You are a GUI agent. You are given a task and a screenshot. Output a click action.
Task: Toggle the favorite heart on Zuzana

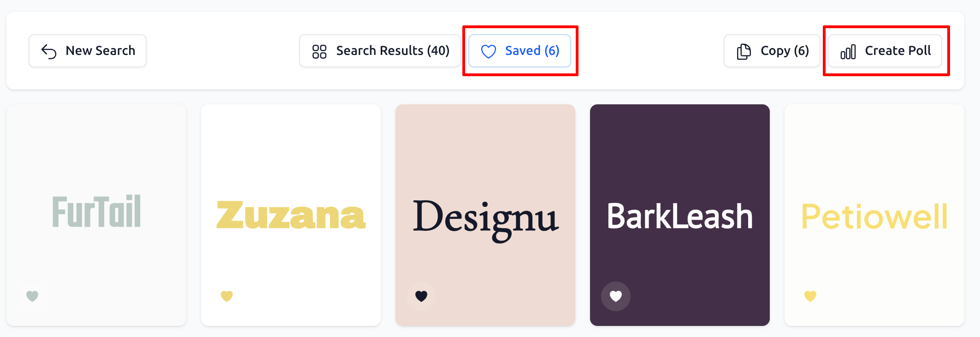click(226, 296)
